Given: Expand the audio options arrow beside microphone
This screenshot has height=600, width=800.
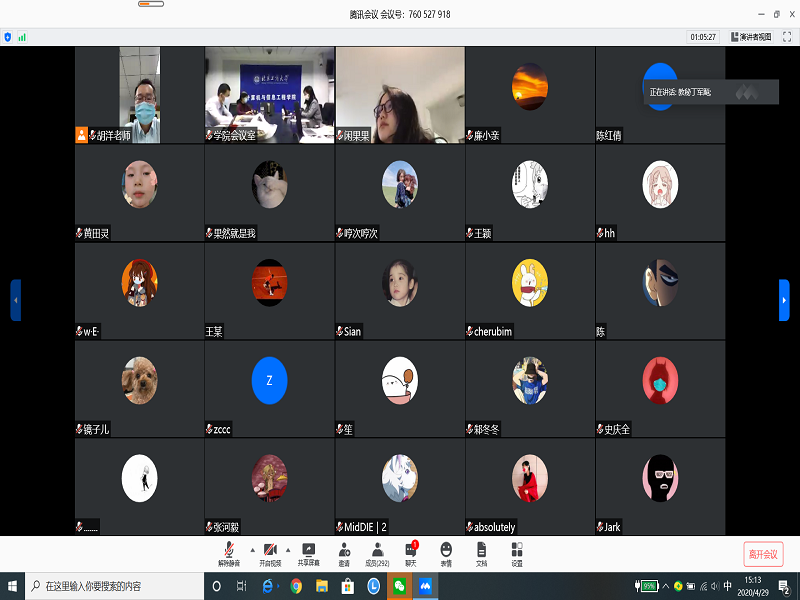Looking at the screenshot, I should coord(251,549).
